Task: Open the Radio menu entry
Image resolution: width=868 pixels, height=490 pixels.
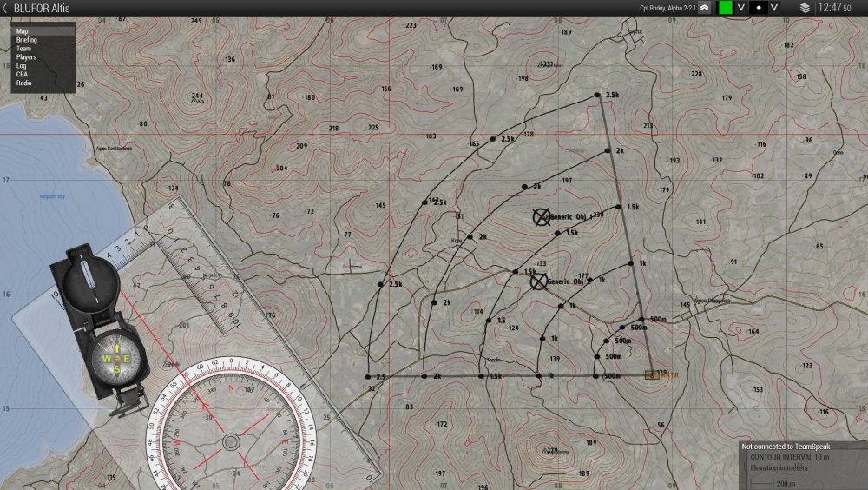Action: 24,83
